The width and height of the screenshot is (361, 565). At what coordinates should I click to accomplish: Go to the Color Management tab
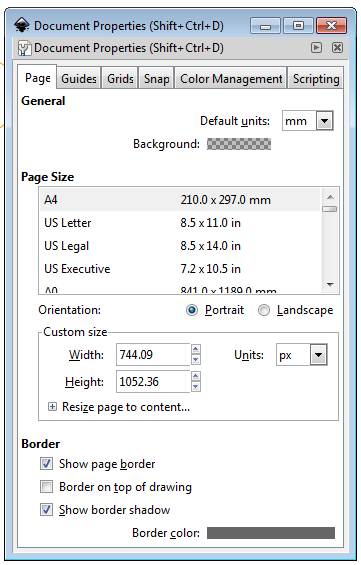[x=231, y=78]
